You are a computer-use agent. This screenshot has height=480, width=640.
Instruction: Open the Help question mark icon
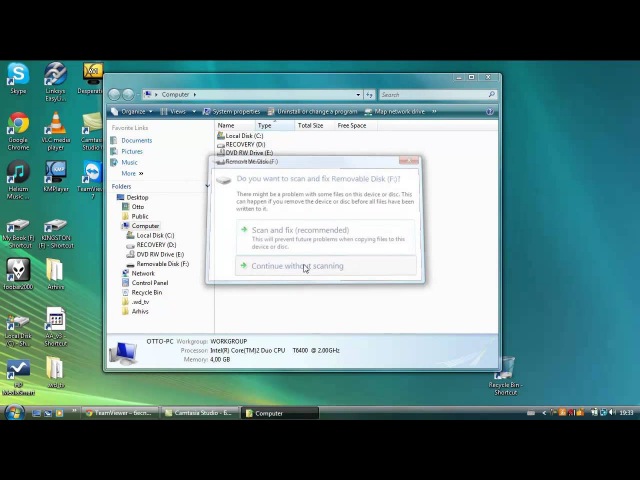[490, 111]
